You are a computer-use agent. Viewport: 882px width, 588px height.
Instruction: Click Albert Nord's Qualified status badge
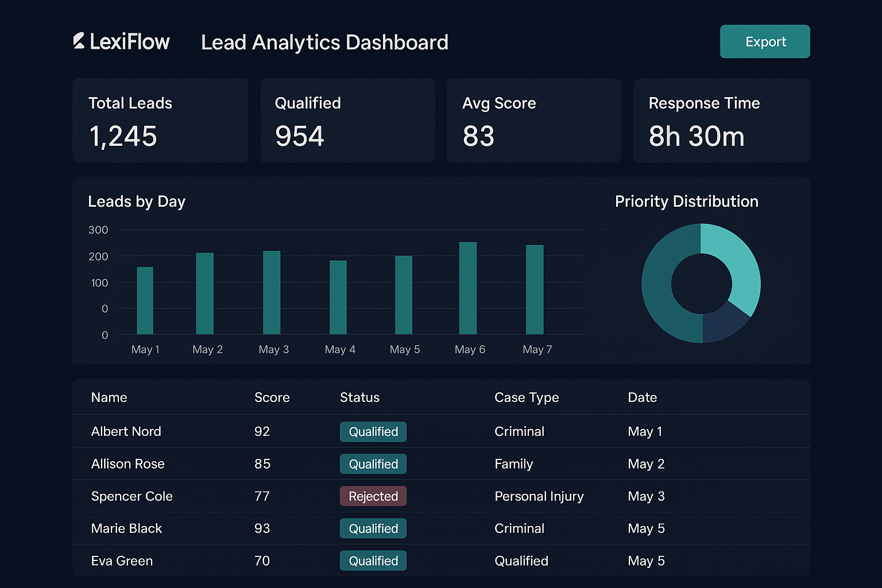coord(373,432)
